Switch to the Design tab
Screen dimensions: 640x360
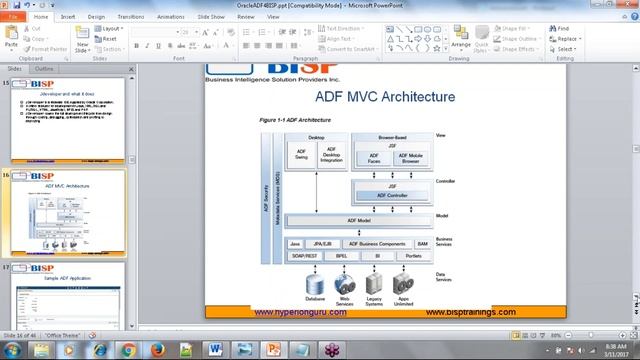[x=96, y=17]
